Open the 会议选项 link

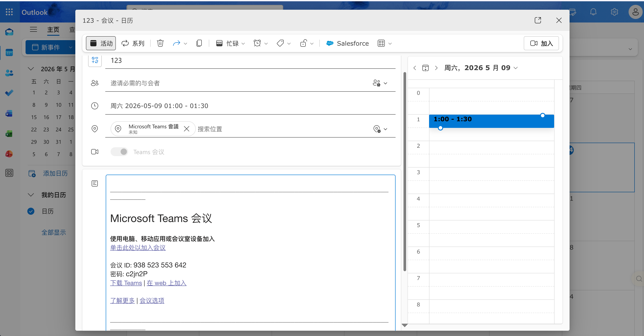[152, 300]
